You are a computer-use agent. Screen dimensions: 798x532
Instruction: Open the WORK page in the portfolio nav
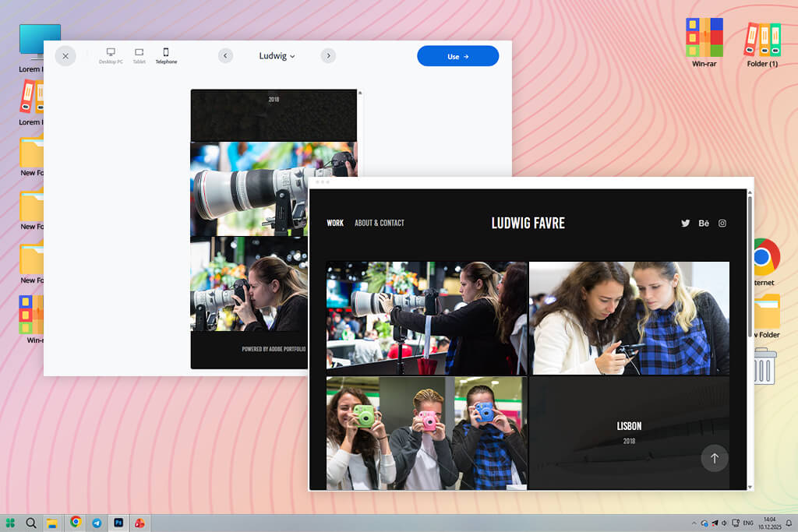[x=335, y=223]
